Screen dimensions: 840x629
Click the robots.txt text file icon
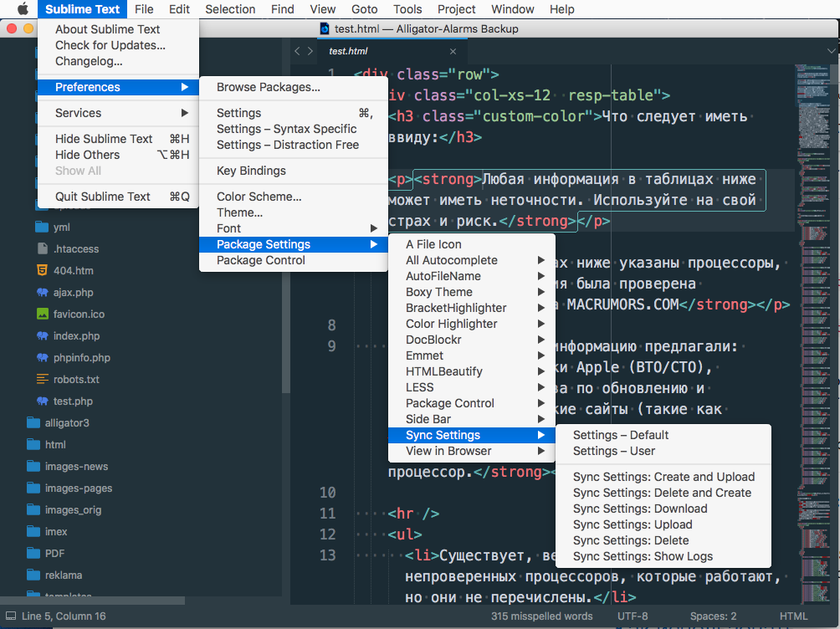click(43, 380)
